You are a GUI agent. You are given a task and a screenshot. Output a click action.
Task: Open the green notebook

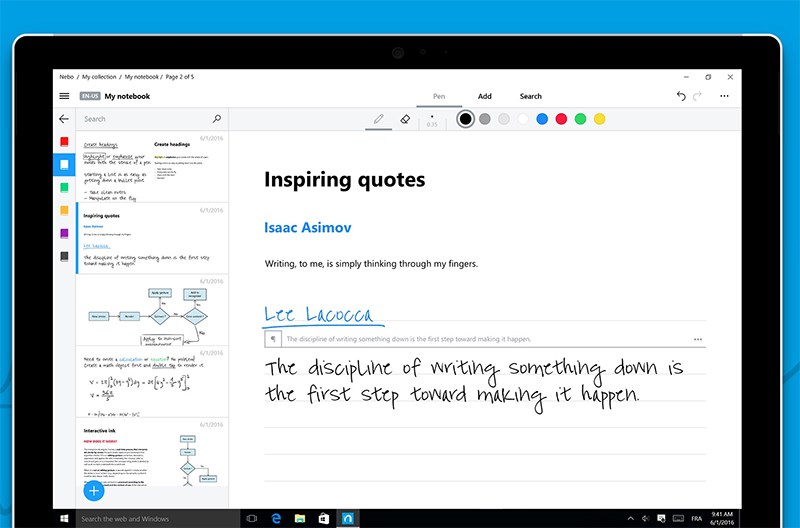tap(64, 187)
